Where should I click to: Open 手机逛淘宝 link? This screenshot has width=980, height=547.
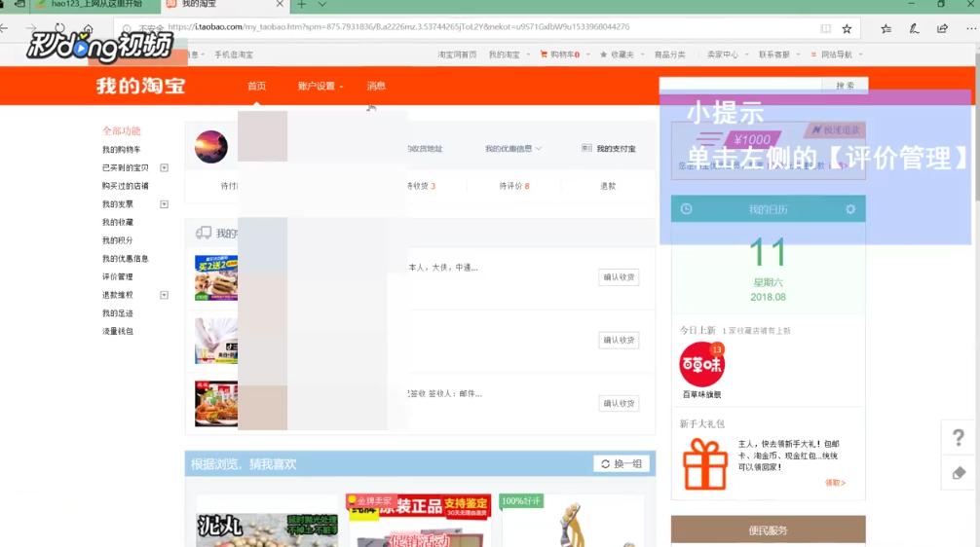click(234, 55)
